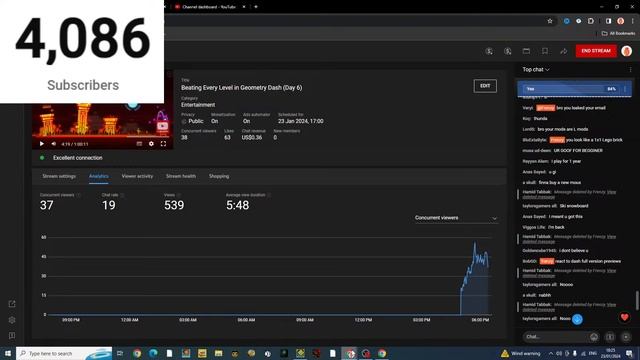
Task: Open the preview player settings gear
Action: (x=151, y=144)
